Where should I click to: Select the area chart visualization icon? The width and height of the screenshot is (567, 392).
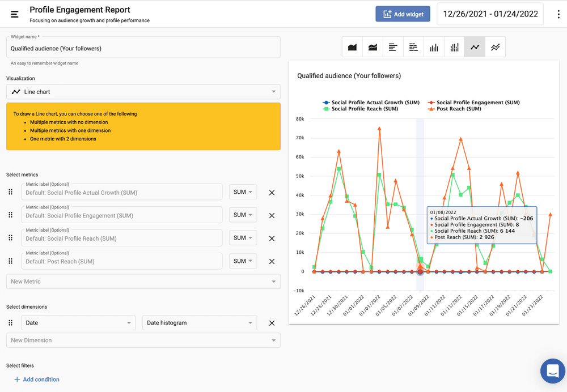point(352,48)
